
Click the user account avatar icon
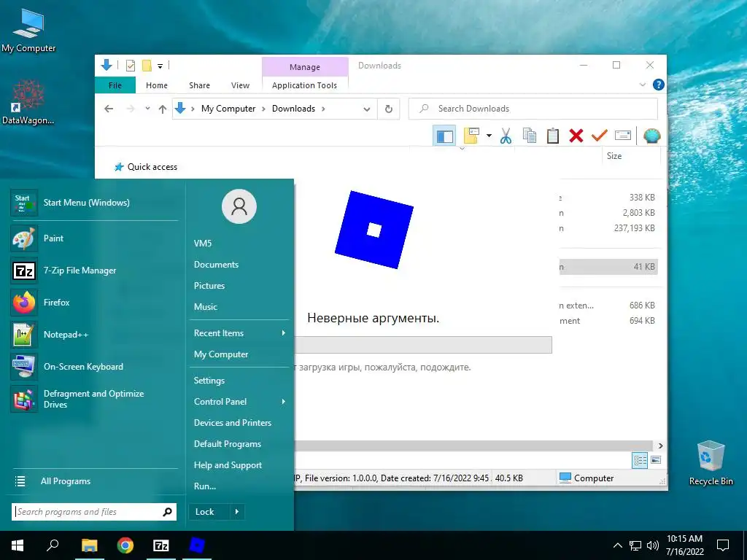tap(239, 206)
